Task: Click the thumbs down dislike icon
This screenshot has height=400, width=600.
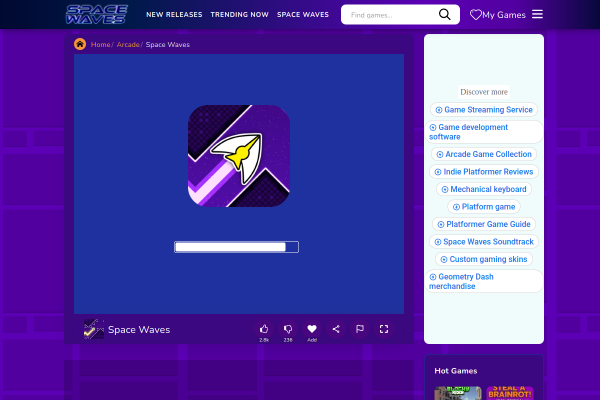Action: [x=288, y=329]
